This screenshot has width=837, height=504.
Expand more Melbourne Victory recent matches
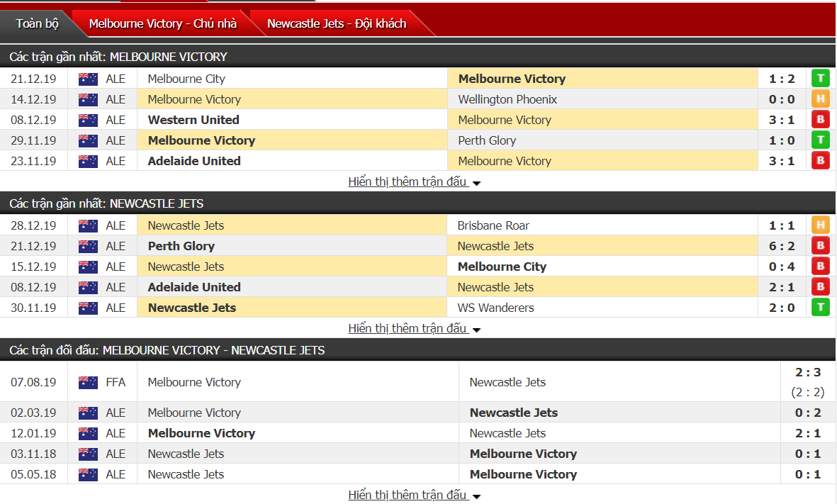pos(414,181)
